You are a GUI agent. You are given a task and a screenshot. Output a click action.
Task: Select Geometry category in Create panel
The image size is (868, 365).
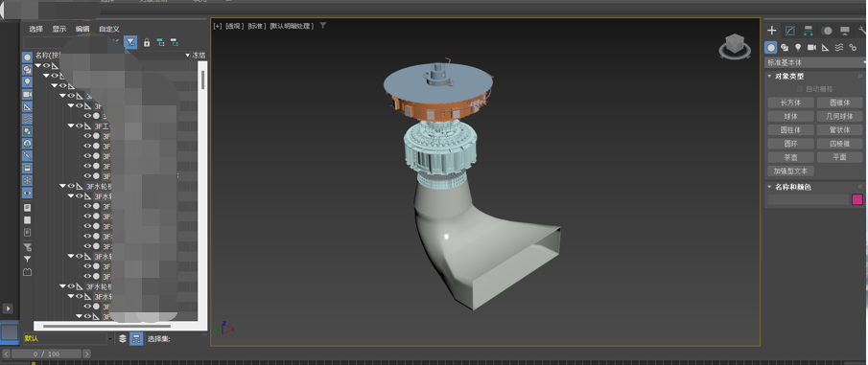(770, 48)
